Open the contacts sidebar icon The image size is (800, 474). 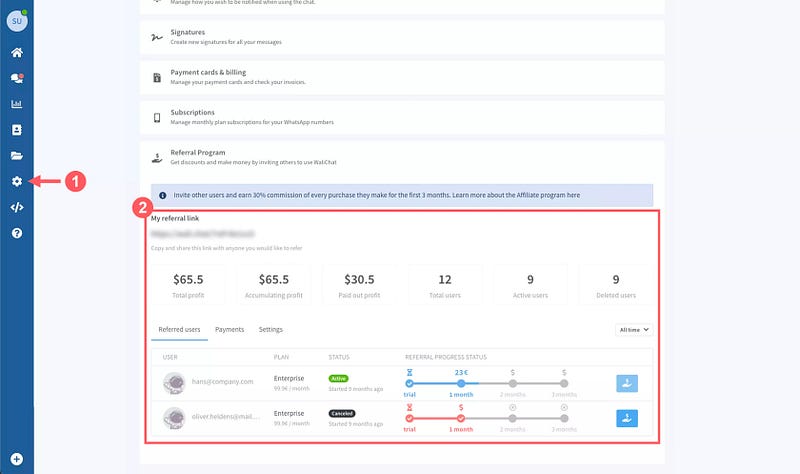coord(16,130)
